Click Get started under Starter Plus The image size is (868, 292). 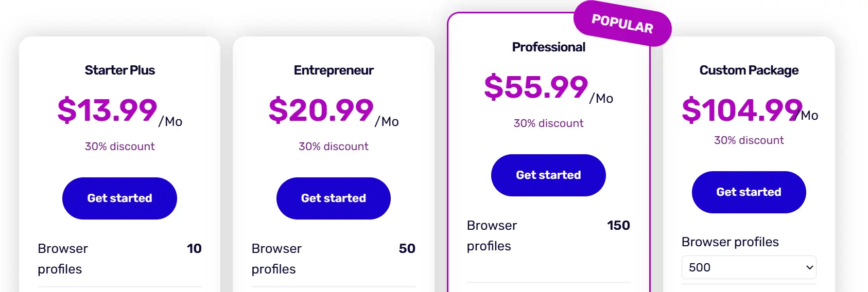[119, 198]
